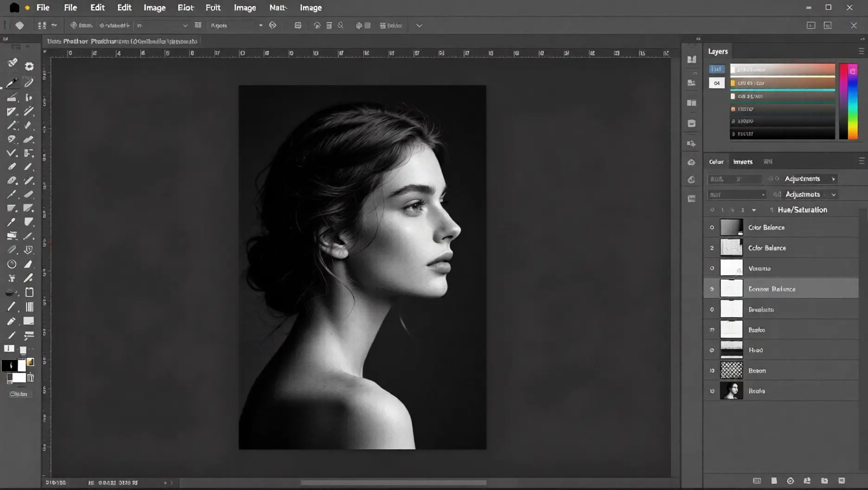868x490 pixels.
Task: Open the Layers panel hamburger menu
Action: pyautogui.click(x=861, y=51)
